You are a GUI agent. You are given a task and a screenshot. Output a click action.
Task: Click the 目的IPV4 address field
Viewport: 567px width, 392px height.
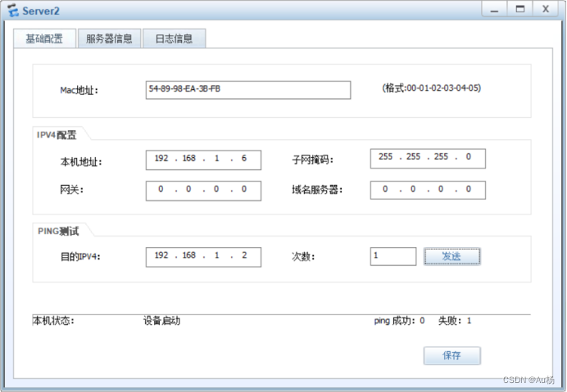click(203, 257)
